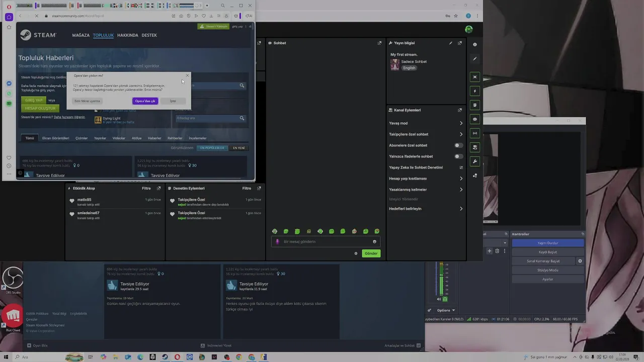Stop page loading in Opera toolbar
This screenshot has width=644, height=362.
(x=37, y=16)
